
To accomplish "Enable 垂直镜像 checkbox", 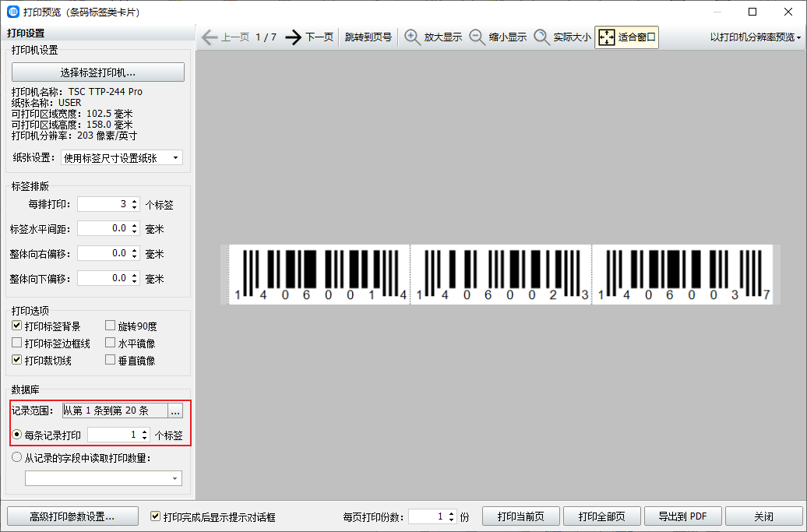I will coord(110,360).
